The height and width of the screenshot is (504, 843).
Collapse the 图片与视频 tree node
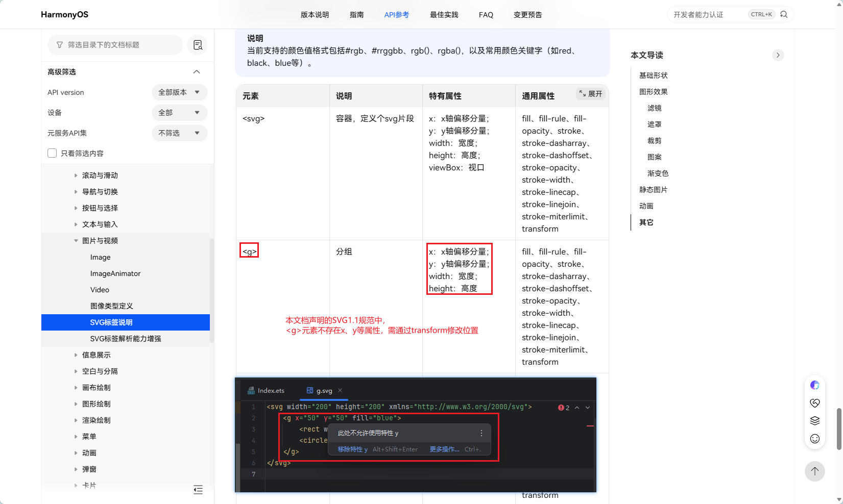pyautogui.click(x=76, y=241)
